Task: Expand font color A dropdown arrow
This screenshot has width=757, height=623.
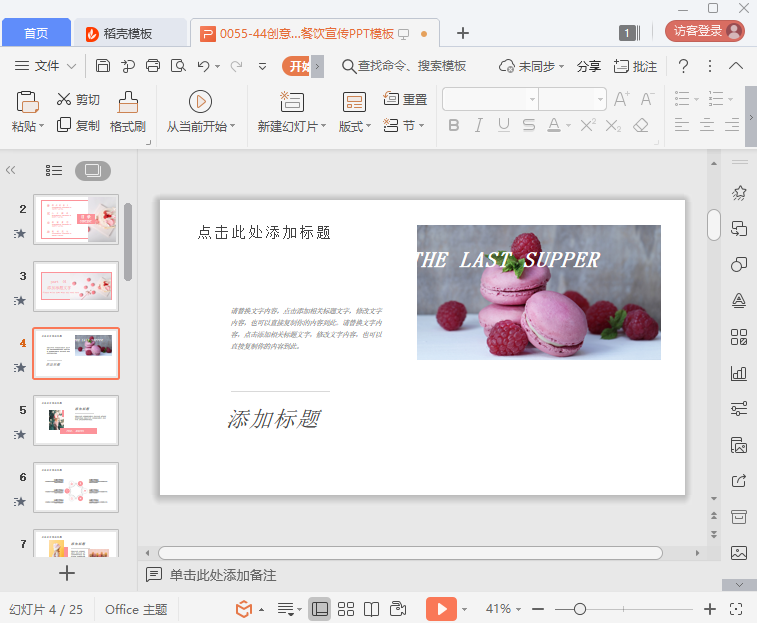Action: click(568, 126)
